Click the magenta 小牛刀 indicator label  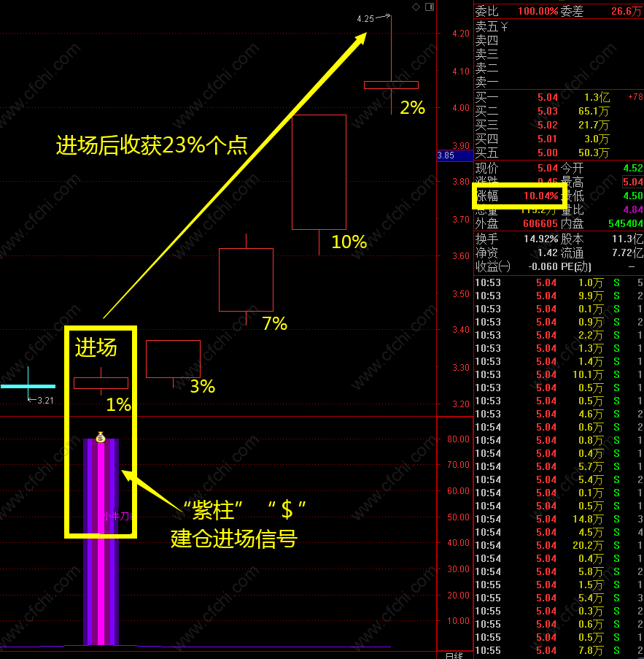pos(118,516)
